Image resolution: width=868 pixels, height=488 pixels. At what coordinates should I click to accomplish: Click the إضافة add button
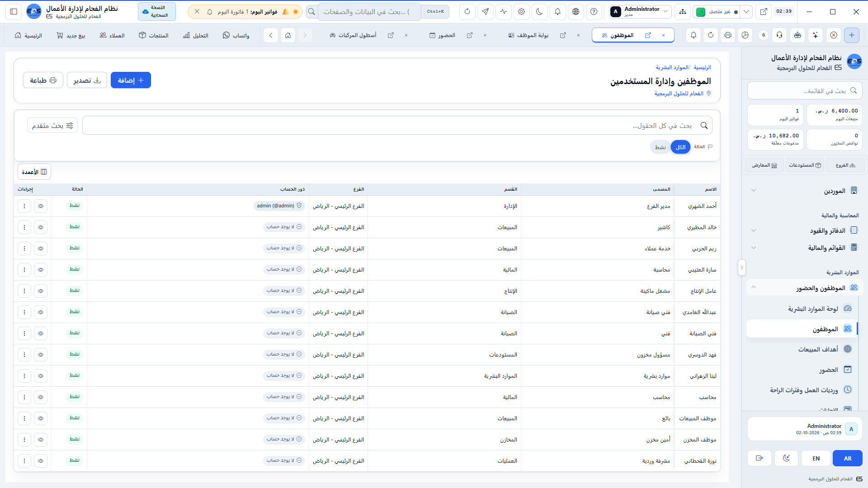[x=131, y=80]
